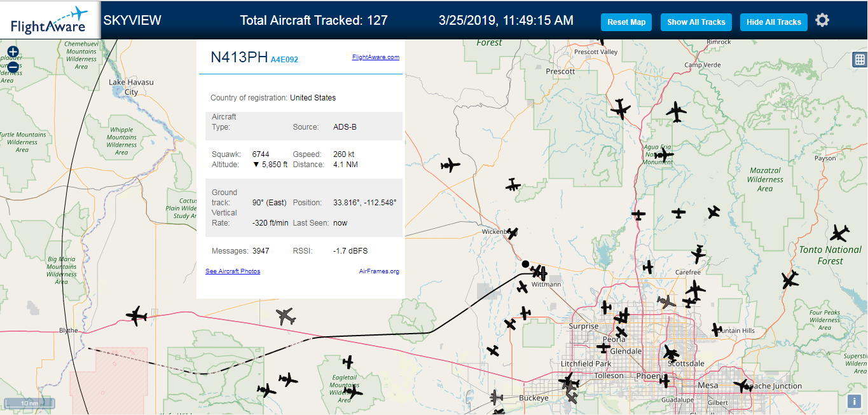Click the ground speed 260 kt
Viewport: 868px width, 415px height.
(344, 154)
